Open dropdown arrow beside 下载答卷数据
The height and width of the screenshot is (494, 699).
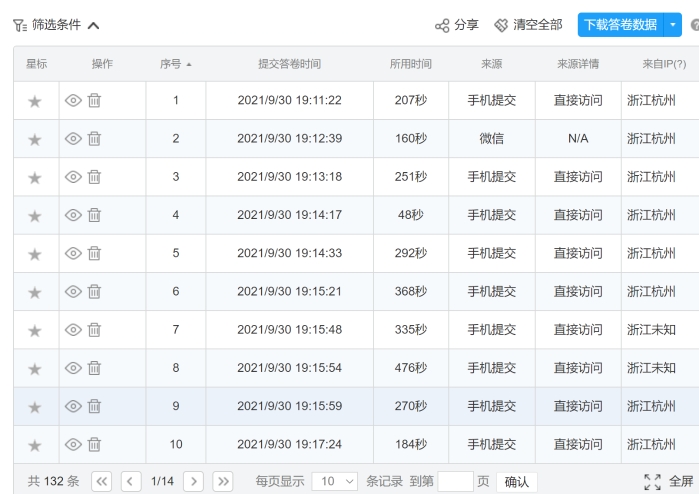coord(672,25)
